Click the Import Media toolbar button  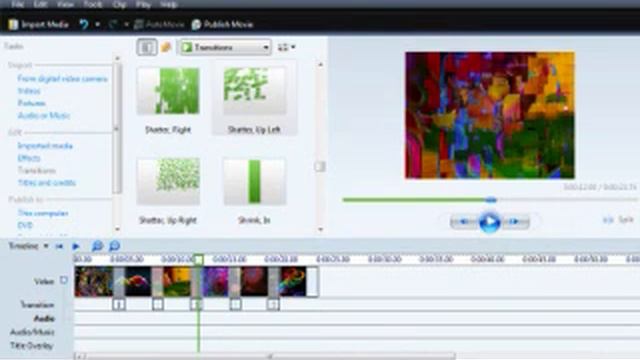[38, 24]
